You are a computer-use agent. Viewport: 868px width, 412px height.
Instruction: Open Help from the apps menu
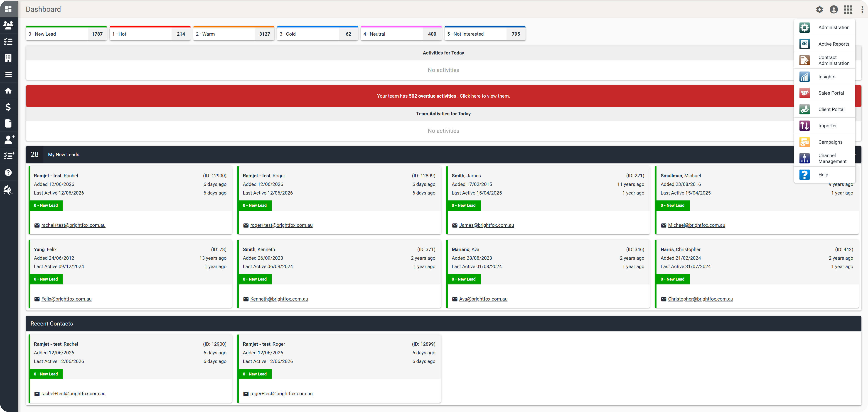[824, 175]
